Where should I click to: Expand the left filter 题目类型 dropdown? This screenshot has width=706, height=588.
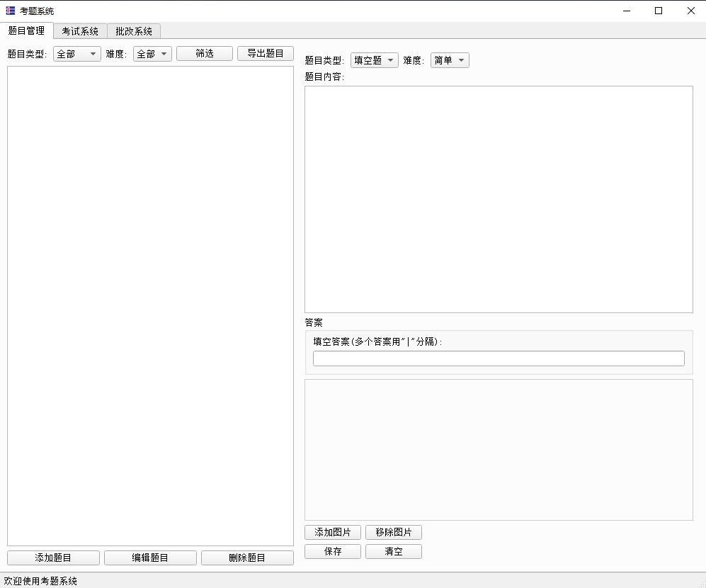[x=77, y=54]
